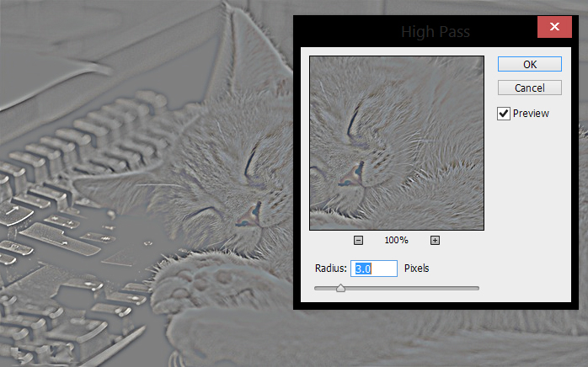Zoom out the filter preview

coord(358,240)
